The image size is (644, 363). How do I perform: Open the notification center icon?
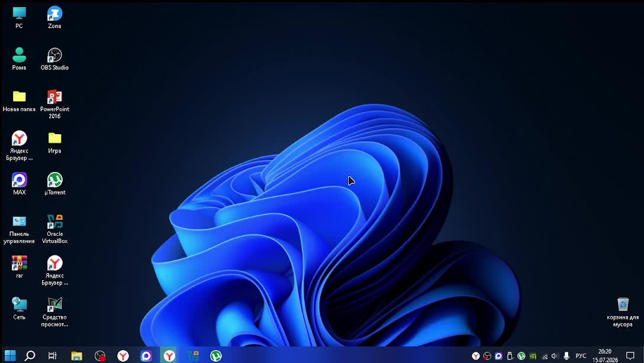coord(630,356)
